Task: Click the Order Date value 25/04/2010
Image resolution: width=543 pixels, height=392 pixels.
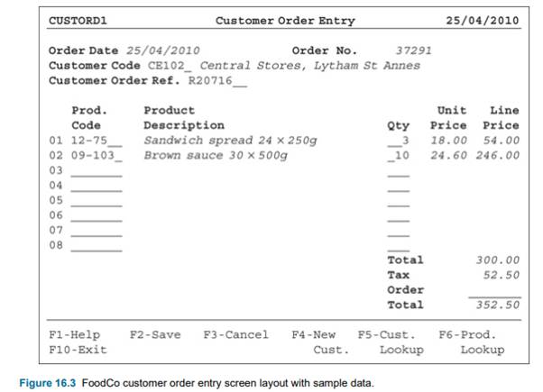Action: tap(163, 50)
